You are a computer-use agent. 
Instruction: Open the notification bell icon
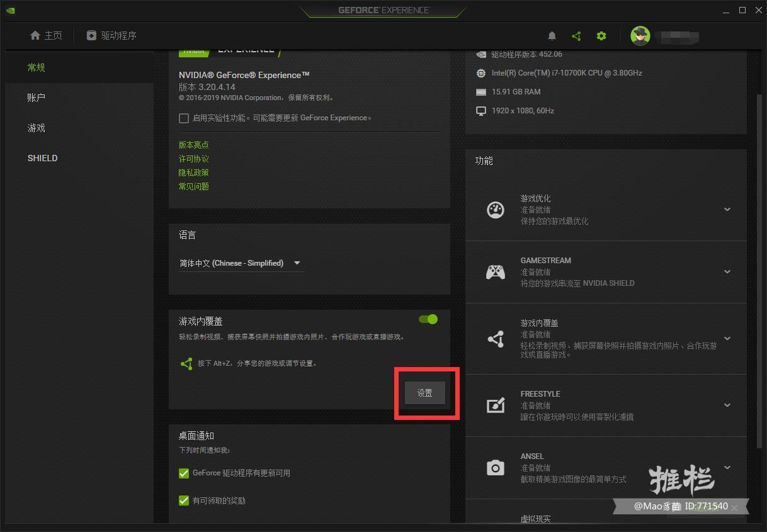(x=552, y=36)
